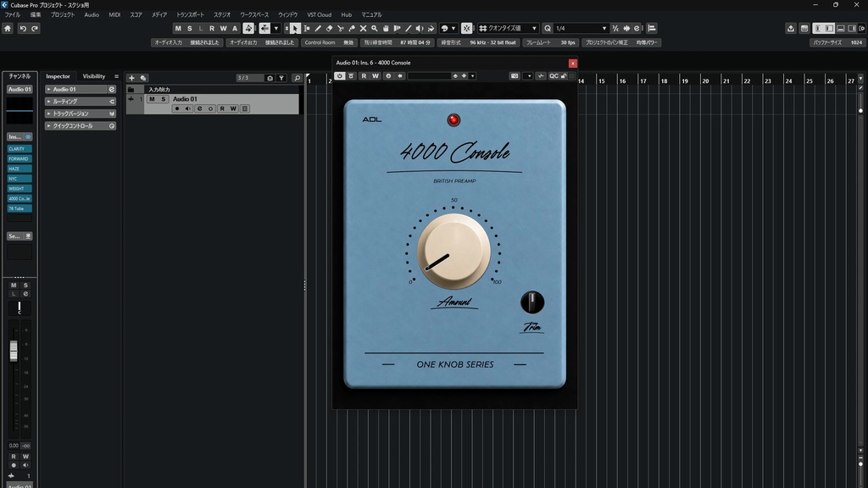The image size is (868, 488).
Task: Undo the last action
Action: [x=23, y=28]
